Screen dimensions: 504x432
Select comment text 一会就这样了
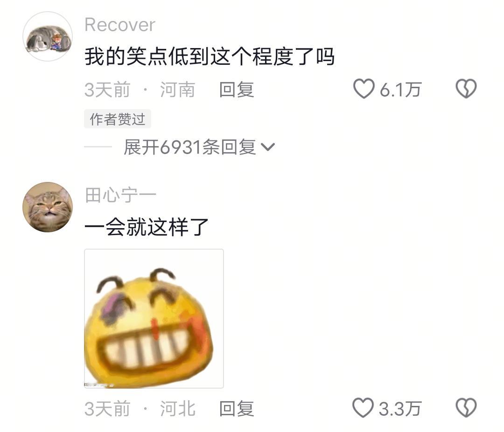(147, 227)
